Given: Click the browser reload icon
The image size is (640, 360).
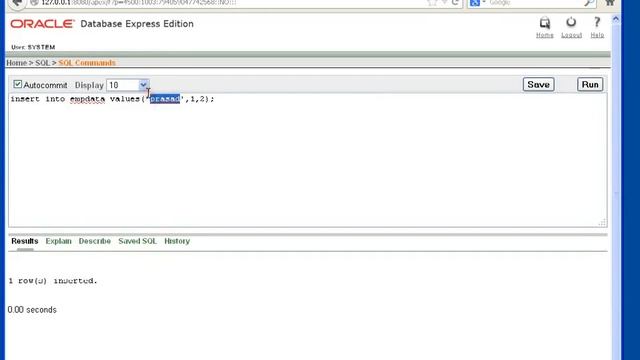Looking at the screenshot, I should (455, 3).
